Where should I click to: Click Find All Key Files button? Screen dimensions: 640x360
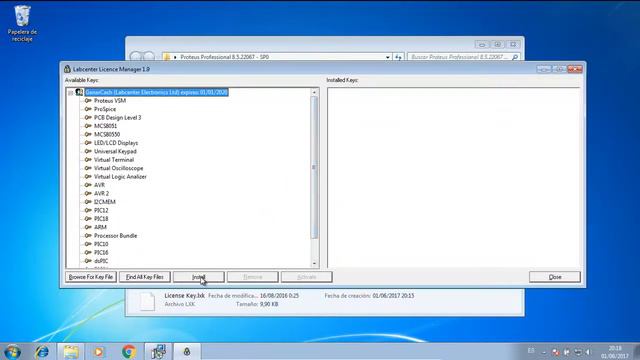(x=144, y=277)
